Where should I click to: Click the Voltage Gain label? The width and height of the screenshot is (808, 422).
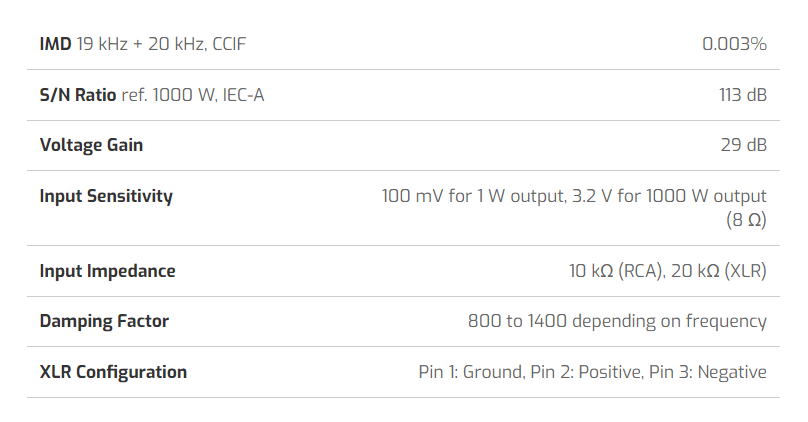(x=91, y=145)
